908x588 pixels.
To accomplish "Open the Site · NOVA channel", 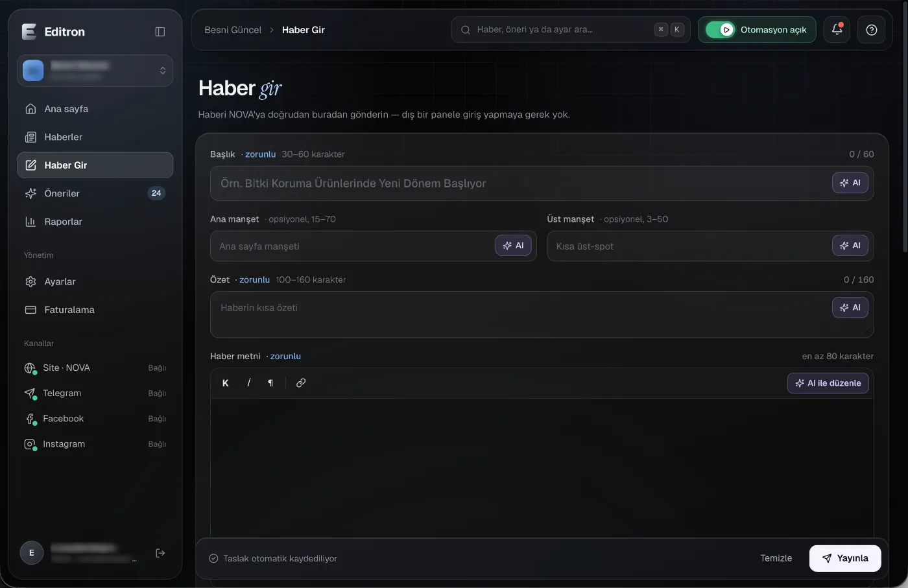I will click(95, 368).
